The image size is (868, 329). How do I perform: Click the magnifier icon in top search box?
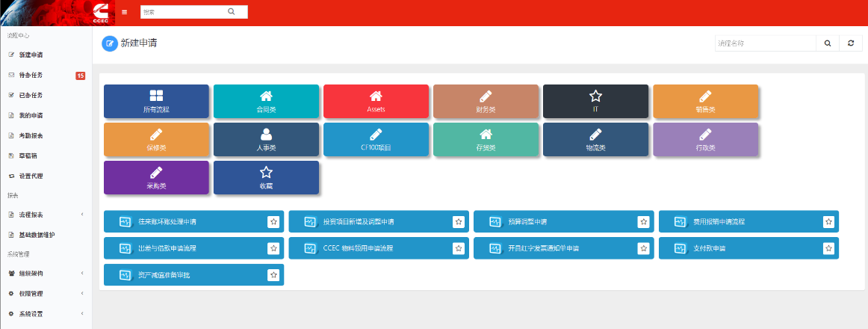pos(231,11)
